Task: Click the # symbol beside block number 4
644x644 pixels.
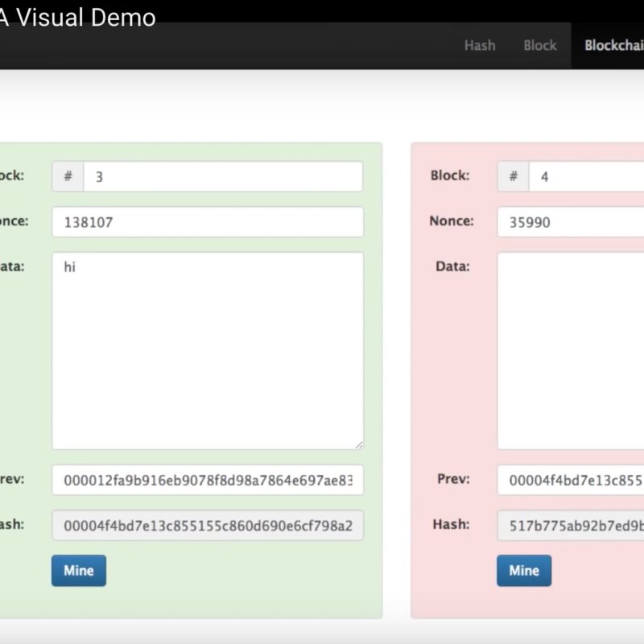Action: click(513, 177)
